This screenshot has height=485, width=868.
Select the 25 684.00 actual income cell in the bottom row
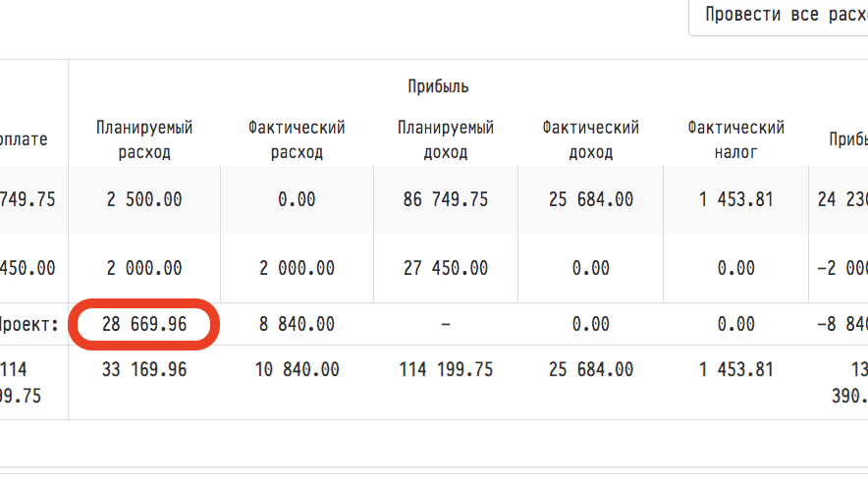point(590,370)
